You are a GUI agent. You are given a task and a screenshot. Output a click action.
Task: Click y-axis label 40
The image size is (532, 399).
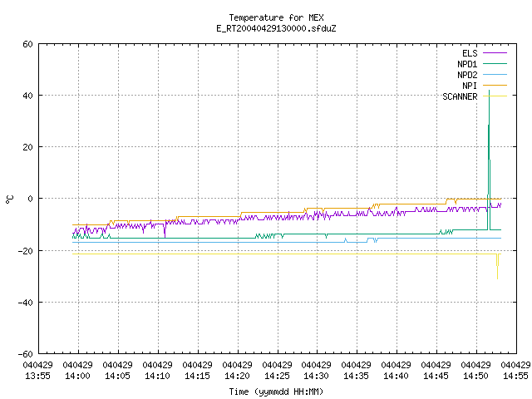[27, 96]
